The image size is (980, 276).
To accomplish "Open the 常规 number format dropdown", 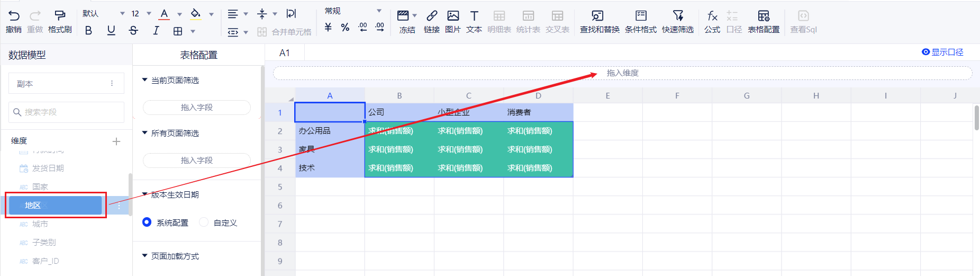I will coord(379,11).
